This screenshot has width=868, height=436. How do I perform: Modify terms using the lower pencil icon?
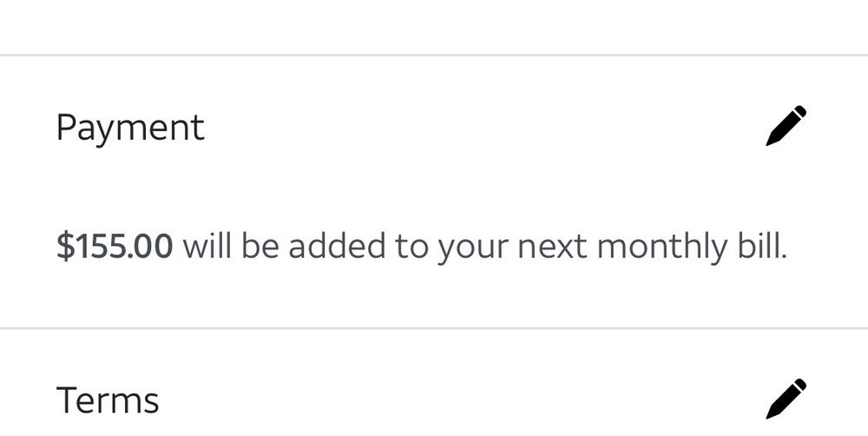click(x=786, y=399)
